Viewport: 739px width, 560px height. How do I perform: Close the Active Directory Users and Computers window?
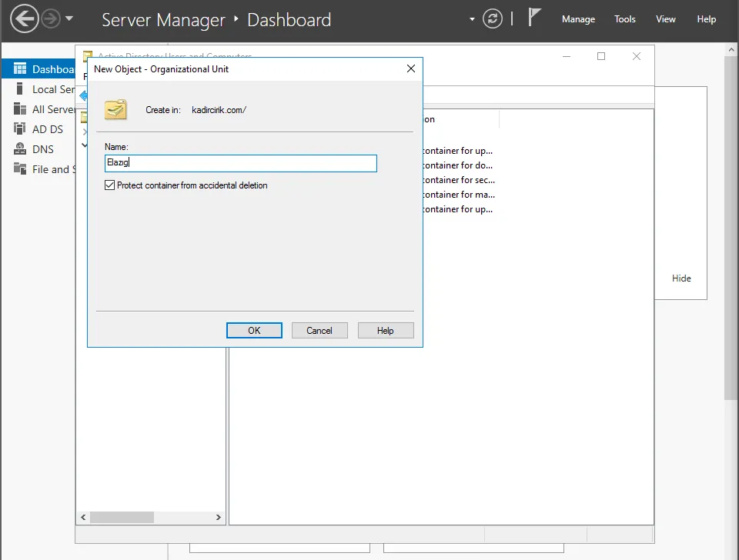pos(637,56)
